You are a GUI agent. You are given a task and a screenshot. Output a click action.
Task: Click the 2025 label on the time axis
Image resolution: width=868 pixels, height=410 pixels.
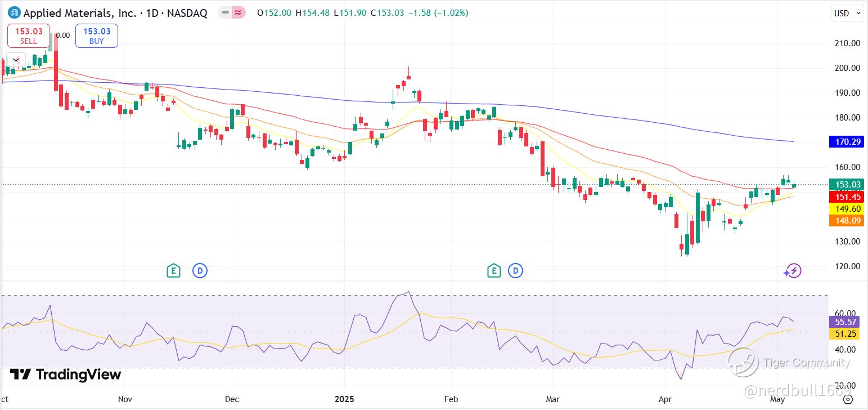tap(344, 399)
